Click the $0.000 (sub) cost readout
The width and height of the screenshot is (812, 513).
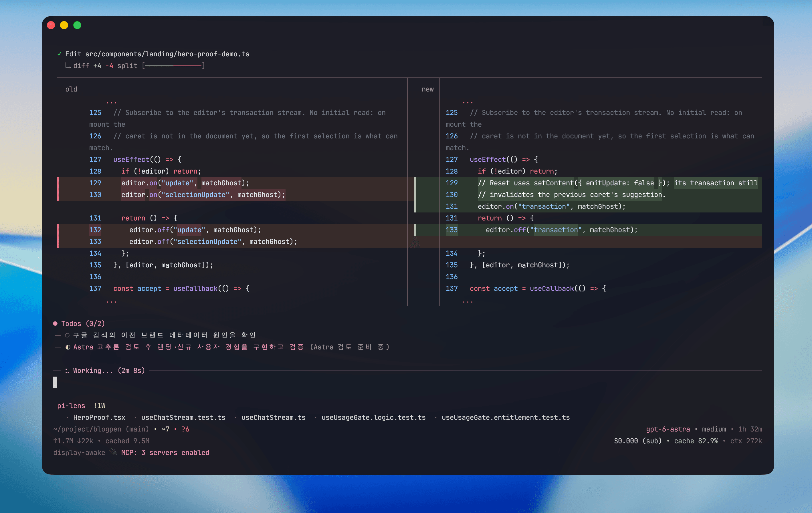click(638, 441)
